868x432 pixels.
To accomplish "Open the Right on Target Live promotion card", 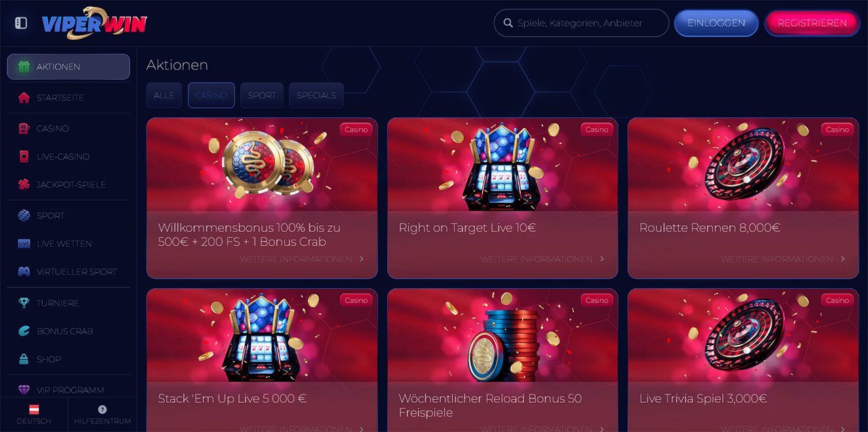I will [502, 198].
